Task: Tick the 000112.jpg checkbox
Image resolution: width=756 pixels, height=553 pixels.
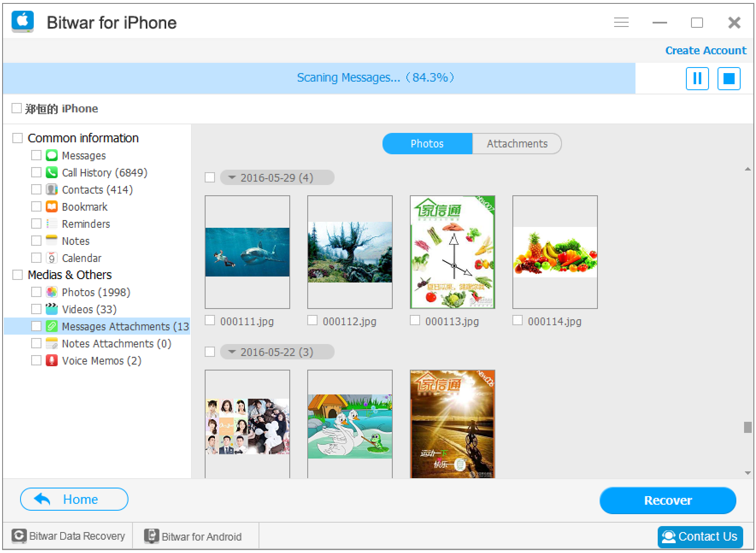Action: pos(312,320)
